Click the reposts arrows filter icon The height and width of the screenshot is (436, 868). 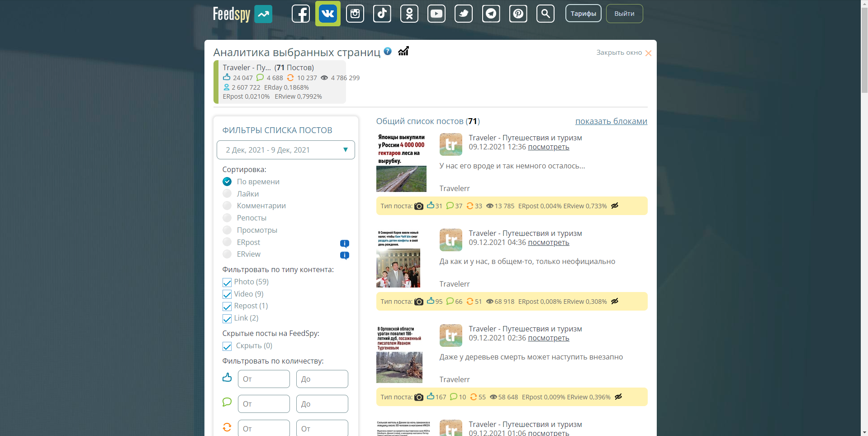click(227, 427)
